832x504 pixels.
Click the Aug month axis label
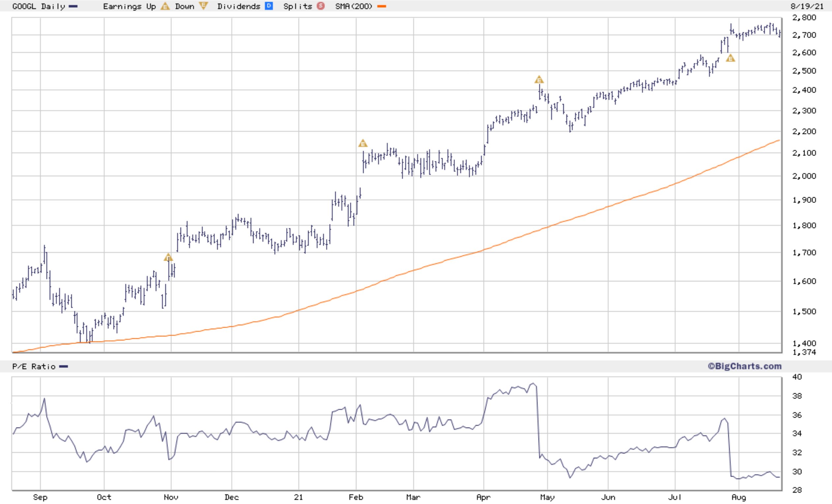point(738,497)
